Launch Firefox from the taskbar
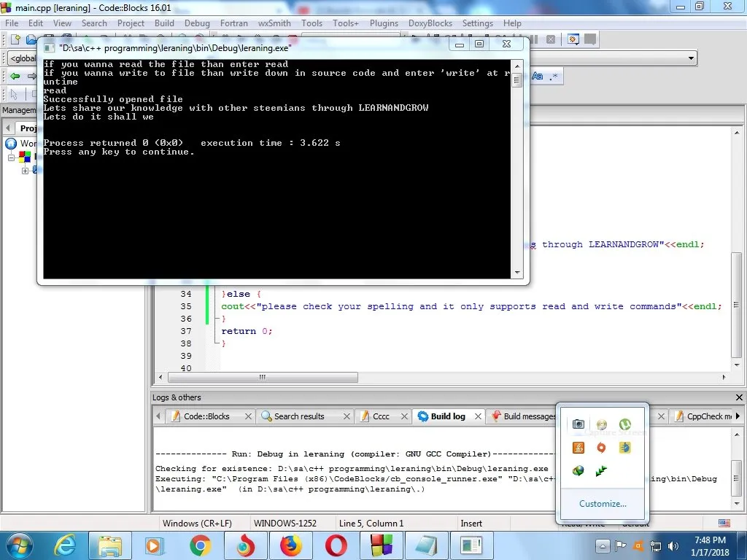Viewport: 747px width, 560px height. [290, 545]
